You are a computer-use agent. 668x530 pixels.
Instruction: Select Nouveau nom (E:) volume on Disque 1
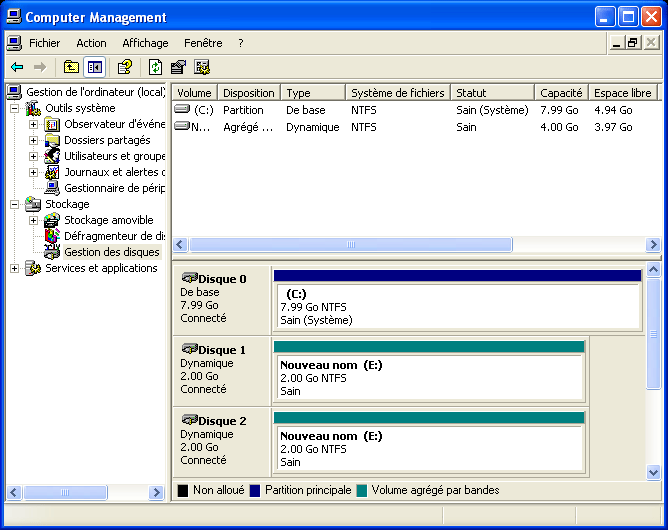pos(429,372)
